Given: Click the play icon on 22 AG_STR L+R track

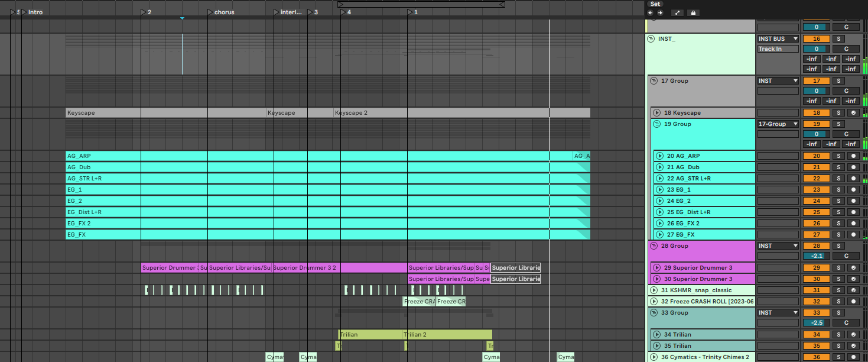Looking at the screenshot, I should coord(660,179).
